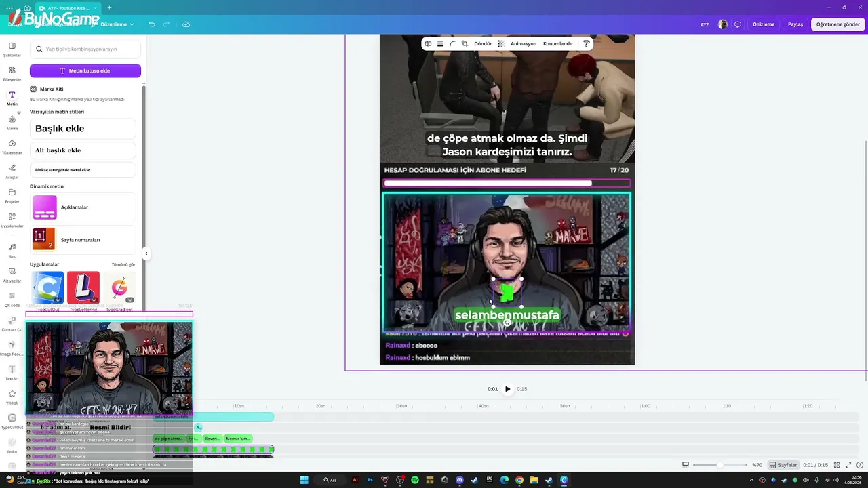This screenshot has width=868, height=488.
Task: Open the Yüklemeler (Uploads) sidebar panel
Action: point(12,147)
